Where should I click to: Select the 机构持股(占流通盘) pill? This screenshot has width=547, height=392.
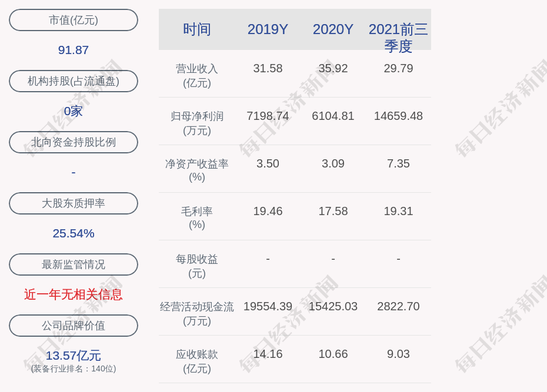coord(74,81)
